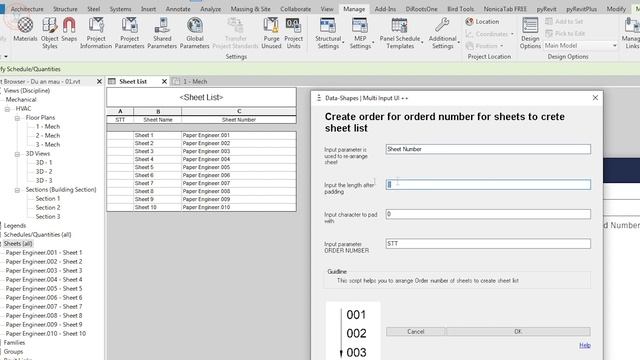Image resolution: width=640 pixels, height=360 pixels.
Task: Select the Families node
Action: pyautogui.click(x=14, y=343)
